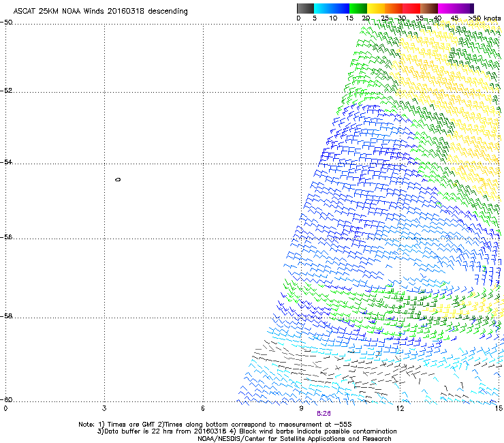The image size is (504, 443).
Task: Click latitude label '-54' on left axis
Action: click(6, 162)
